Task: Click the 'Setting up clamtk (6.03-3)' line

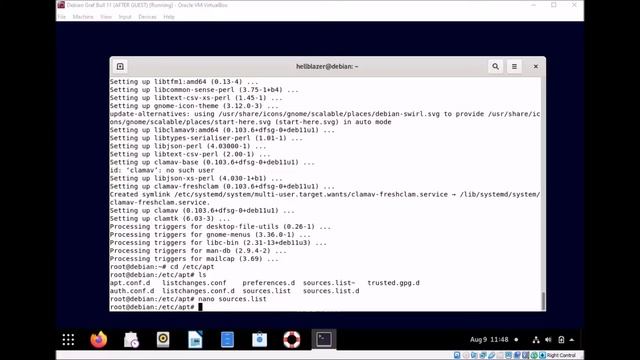Action: 169,219
